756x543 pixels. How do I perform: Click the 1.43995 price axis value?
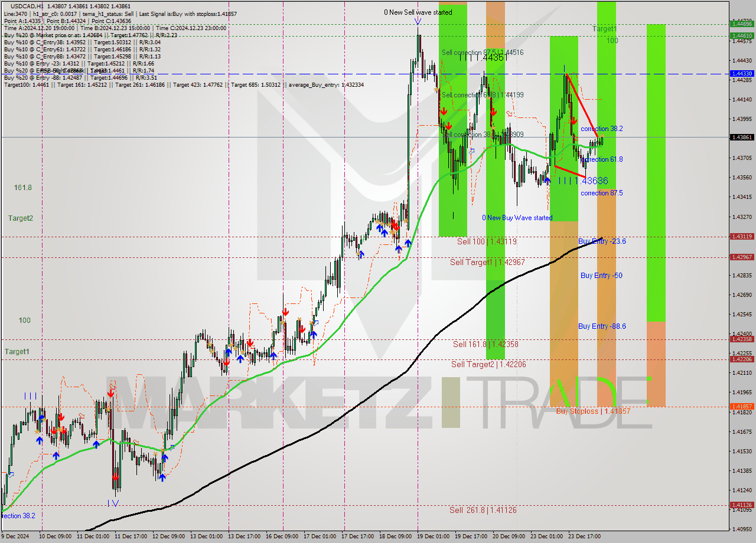[x=742, y=119]
